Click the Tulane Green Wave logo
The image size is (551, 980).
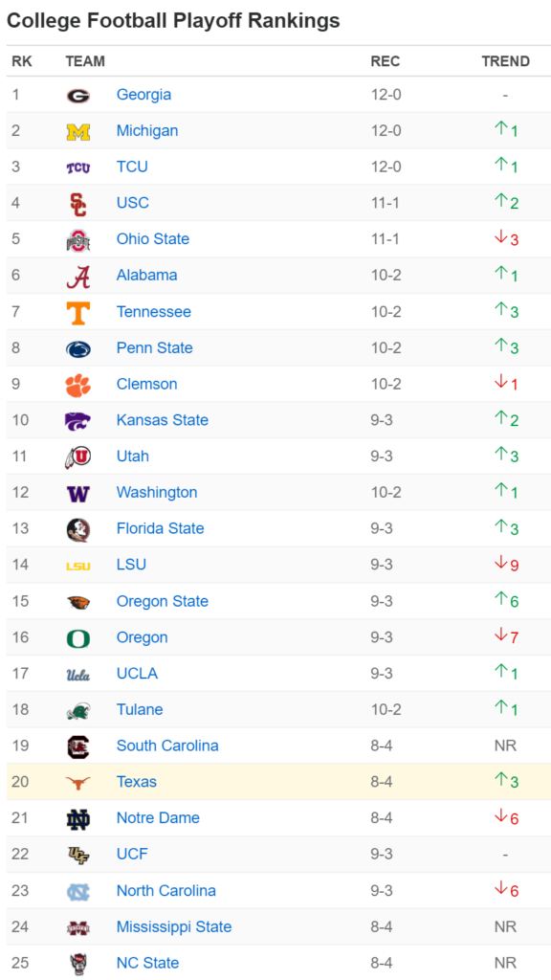pyautogui.click(x=78, y=711)
